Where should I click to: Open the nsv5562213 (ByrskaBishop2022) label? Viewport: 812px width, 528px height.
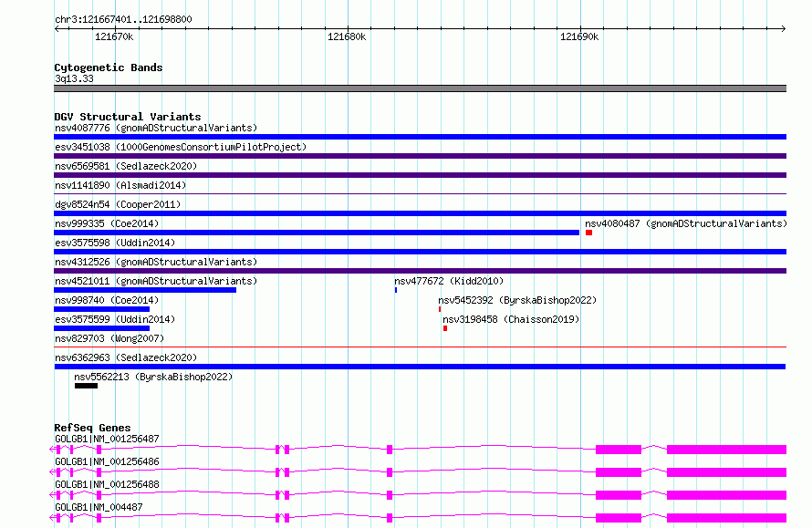[x=153, y=377]
